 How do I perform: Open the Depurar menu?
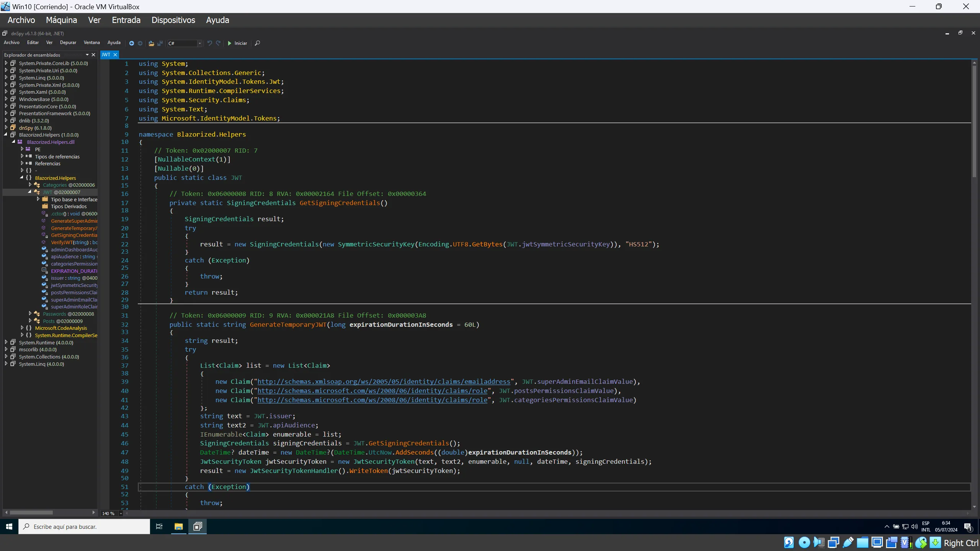[68, 42]
